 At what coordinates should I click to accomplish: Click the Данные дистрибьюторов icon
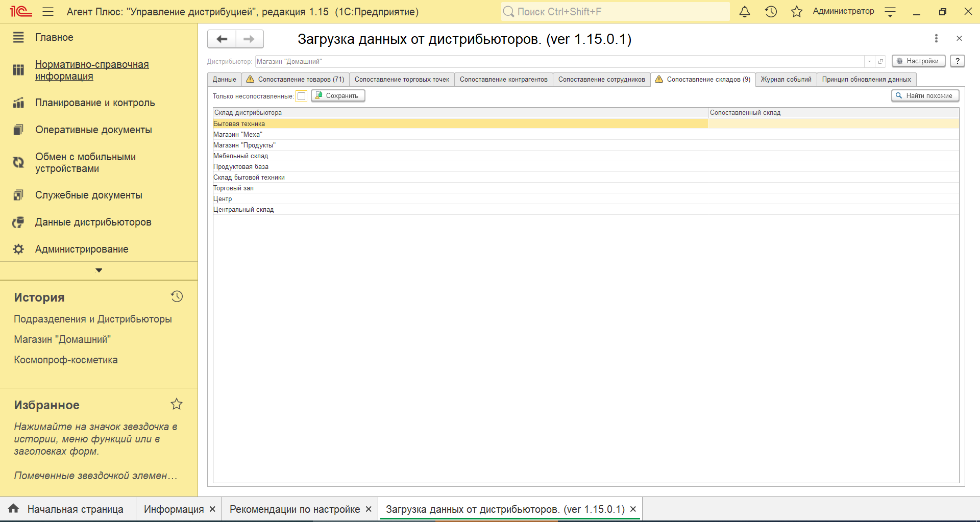pyautogui.click(x=18, y=222)
